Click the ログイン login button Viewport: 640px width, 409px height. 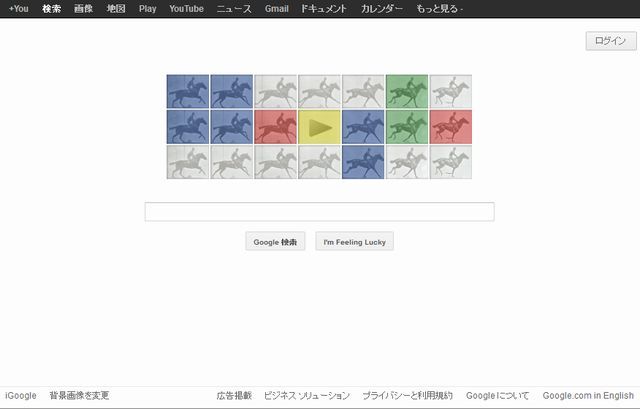pos(611,41)
